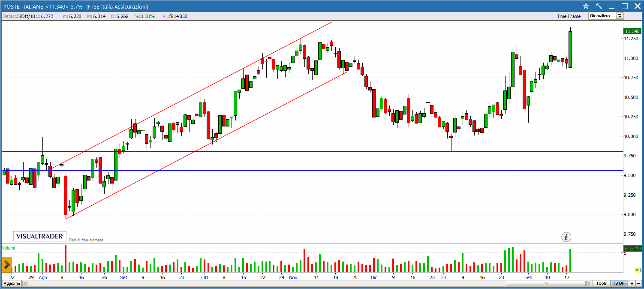This screenshot has height=289, width=644.
Task: Click the 'Dati di fine giornata' text
Action: [86, 240]
